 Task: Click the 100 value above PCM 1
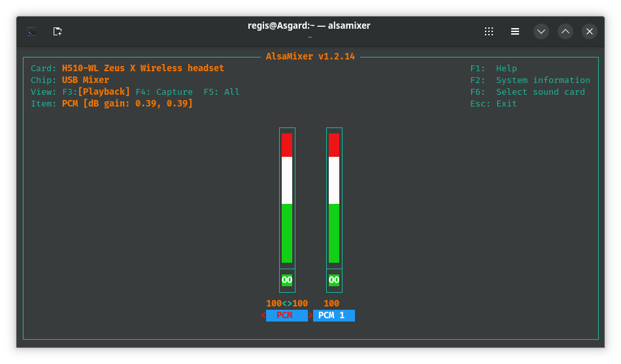[x=331, y=304]
